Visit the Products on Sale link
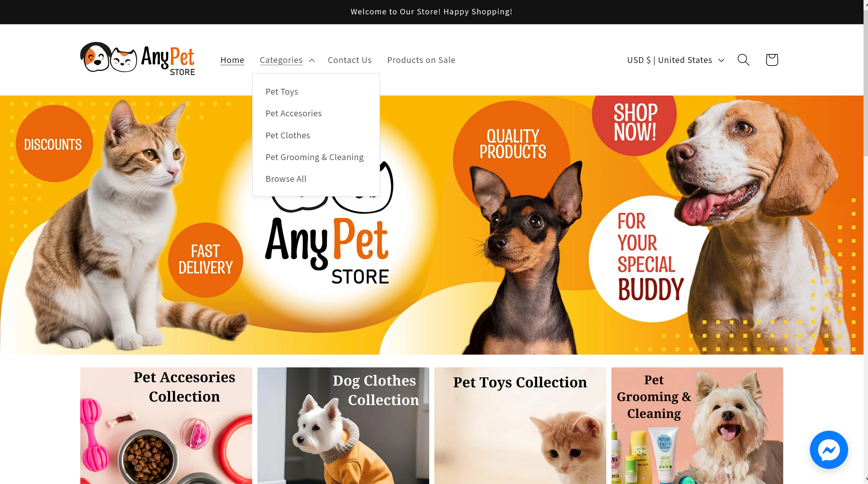 click(x=421, y=60)
